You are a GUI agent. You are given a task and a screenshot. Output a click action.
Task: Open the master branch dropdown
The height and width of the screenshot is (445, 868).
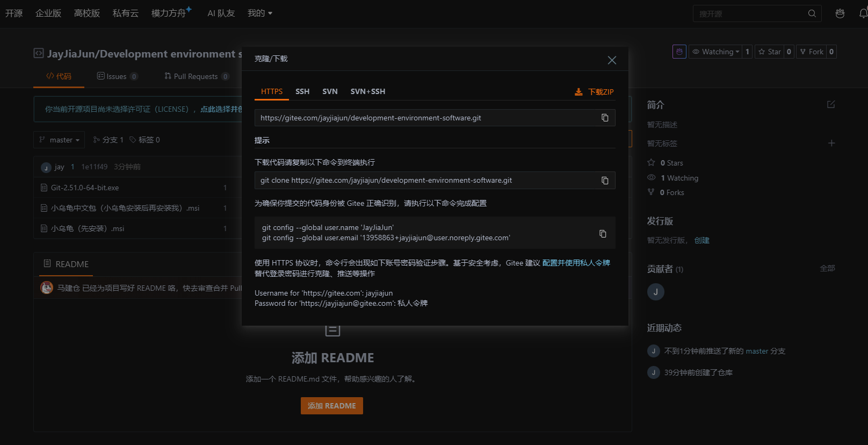coord(59,140)
